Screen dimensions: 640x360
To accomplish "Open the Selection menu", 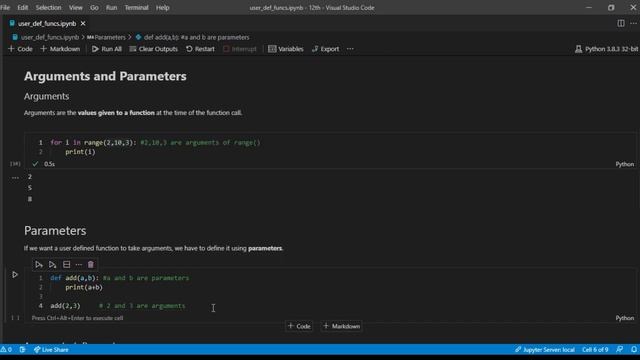I will click(48, 8).
